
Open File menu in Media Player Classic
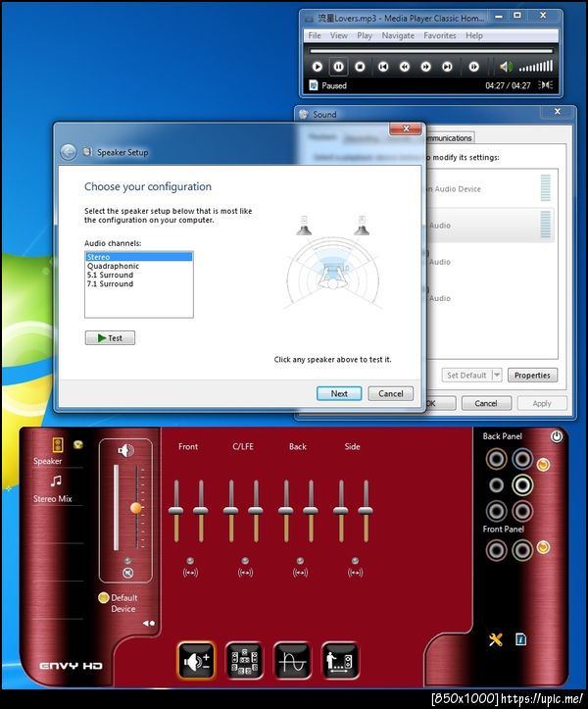pyautogui.click(x=315, y=35)
